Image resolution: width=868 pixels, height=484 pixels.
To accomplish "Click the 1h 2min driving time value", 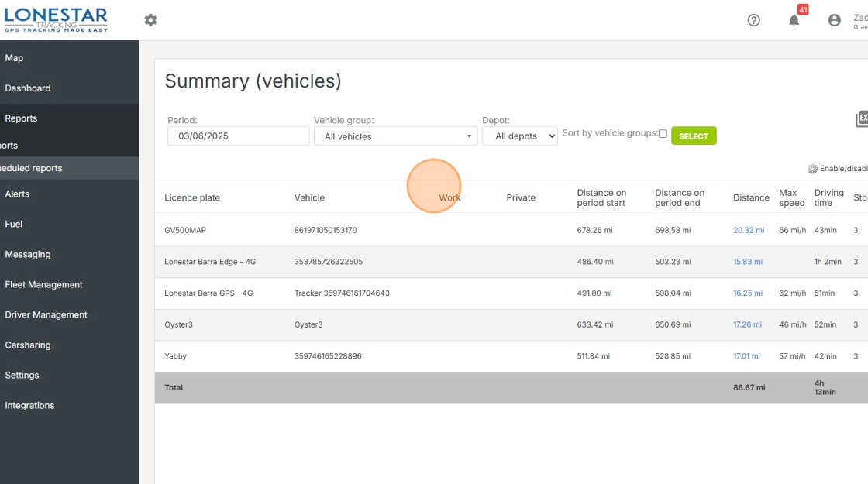I will [x=828, y=262].
